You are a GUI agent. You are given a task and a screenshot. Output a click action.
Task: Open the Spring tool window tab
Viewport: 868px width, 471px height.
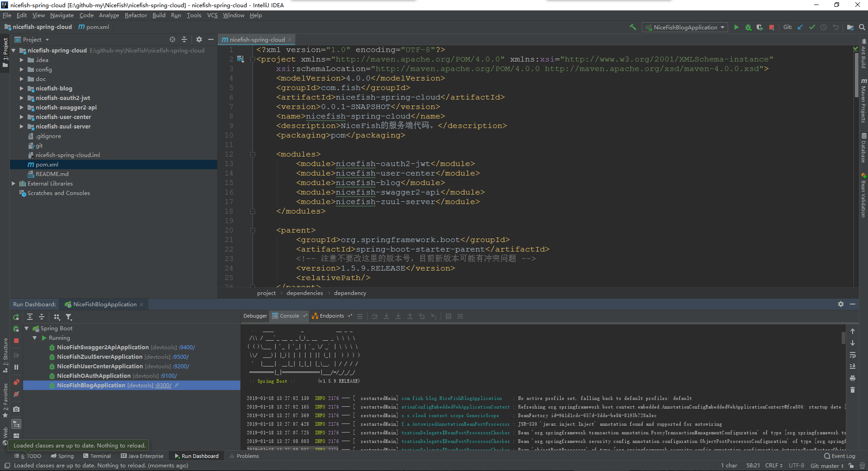[x=62, y=456]
